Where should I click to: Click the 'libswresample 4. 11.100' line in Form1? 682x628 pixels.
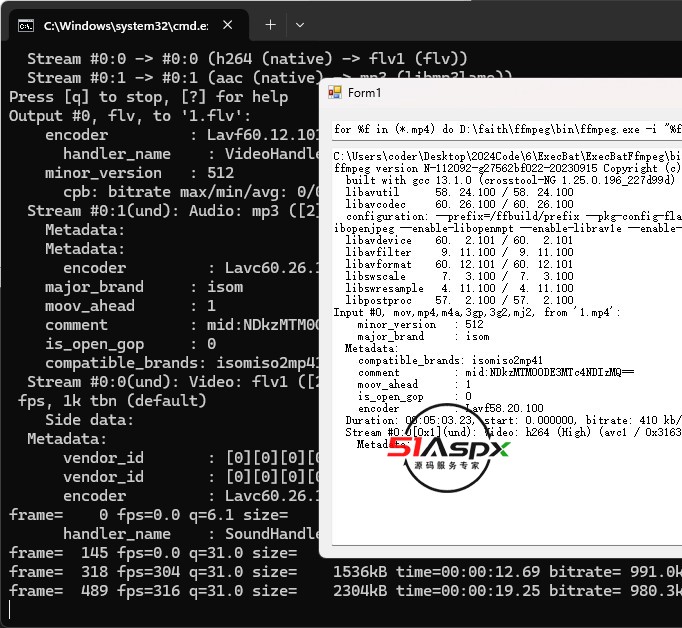coord(459,288)
